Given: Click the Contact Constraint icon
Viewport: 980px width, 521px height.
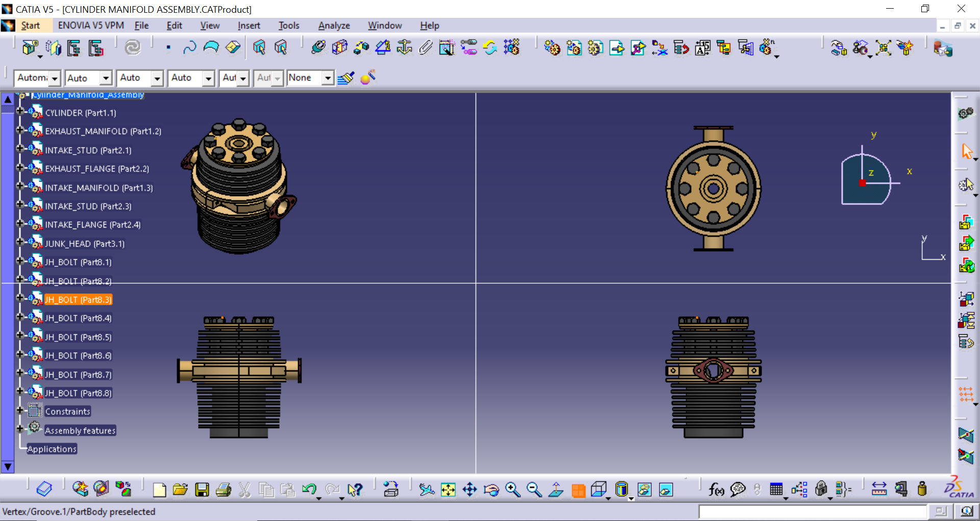Looking at the screenshot, I should point(339,48).
